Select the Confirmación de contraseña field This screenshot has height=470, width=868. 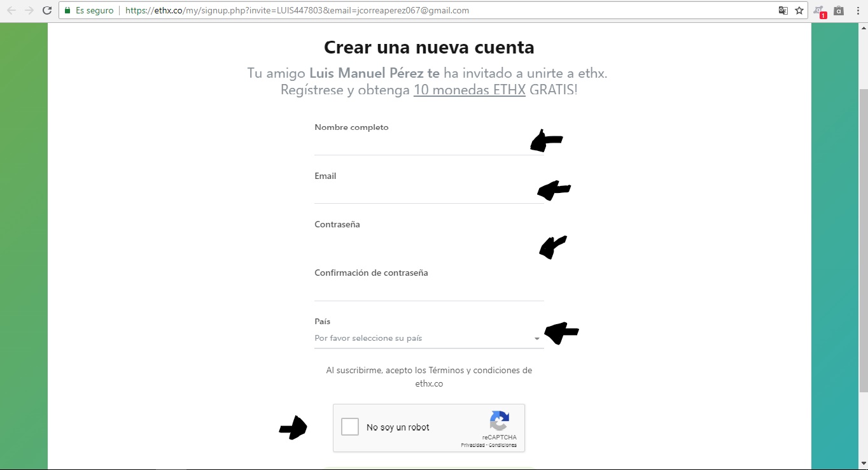(429, 290)
